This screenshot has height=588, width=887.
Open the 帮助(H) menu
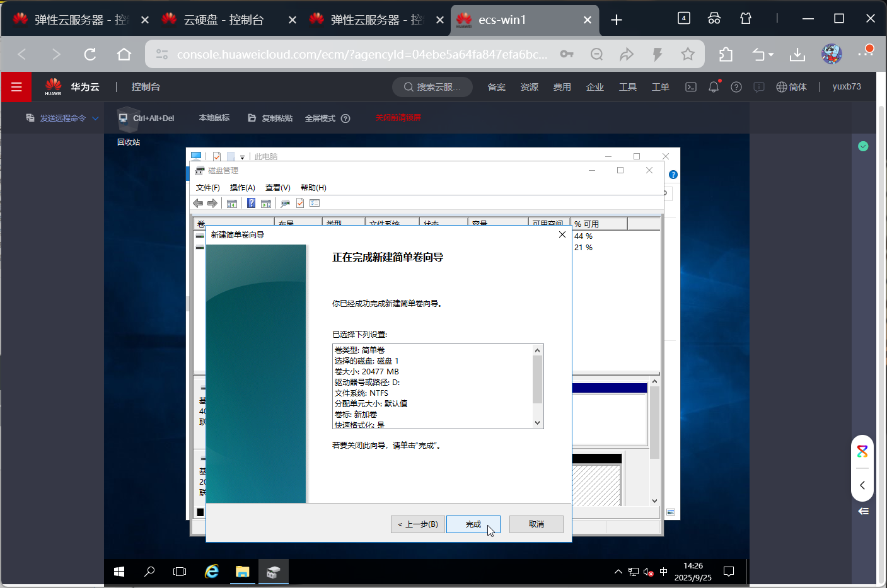click(x=313, y=188)
